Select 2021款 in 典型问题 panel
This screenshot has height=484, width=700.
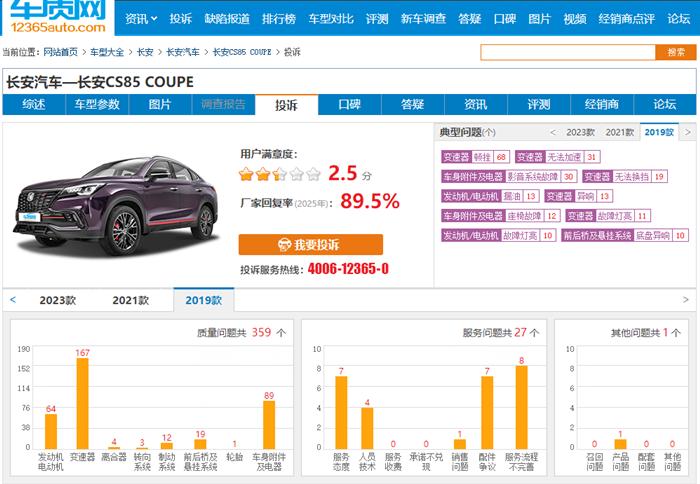pyautogui.click(x=620, y=132)
